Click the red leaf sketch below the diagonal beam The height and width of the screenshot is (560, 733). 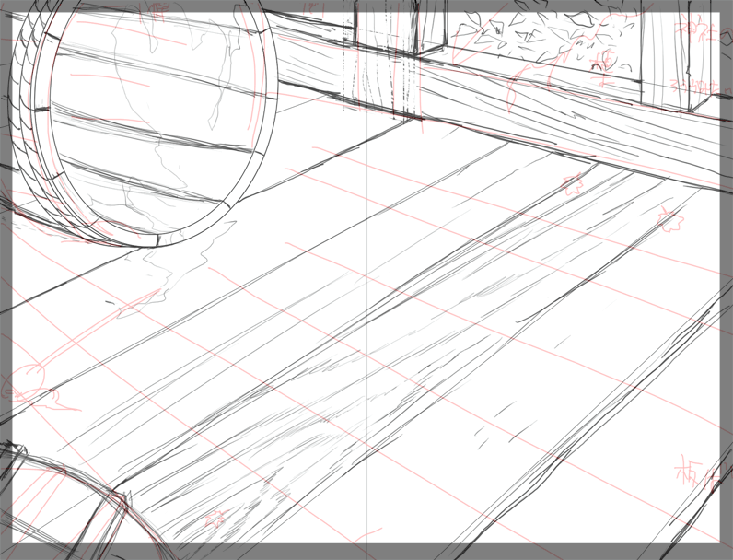571,182
